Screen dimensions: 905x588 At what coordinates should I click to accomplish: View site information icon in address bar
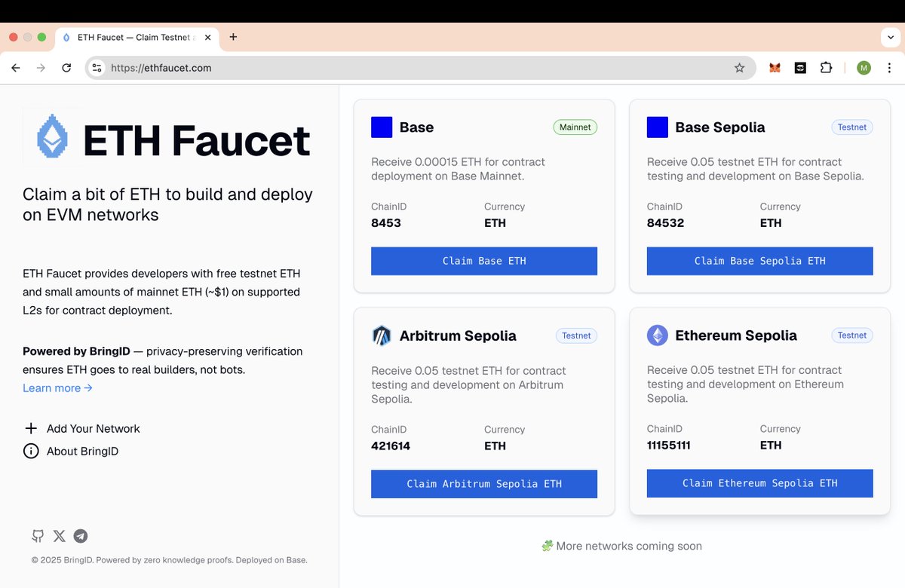point(97,68)
